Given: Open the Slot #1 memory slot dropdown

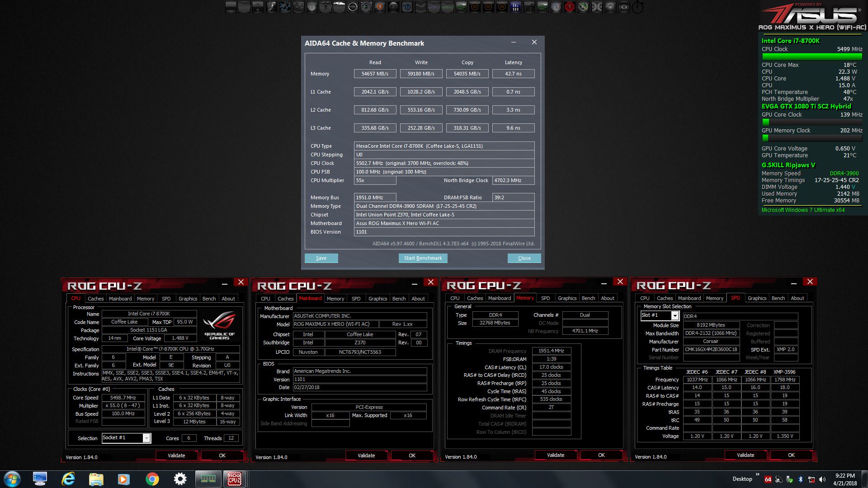Looking at the screenshot, I should [x=675, y=316].
